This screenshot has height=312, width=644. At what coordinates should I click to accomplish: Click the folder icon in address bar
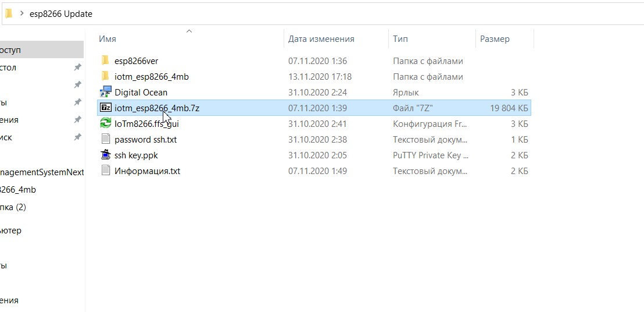click(9, 13)
